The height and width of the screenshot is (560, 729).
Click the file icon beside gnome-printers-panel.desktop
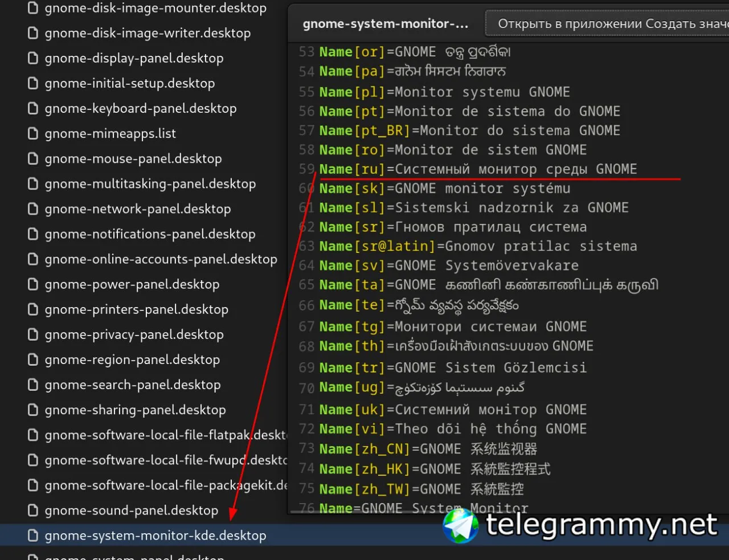[x=33, y=309]
